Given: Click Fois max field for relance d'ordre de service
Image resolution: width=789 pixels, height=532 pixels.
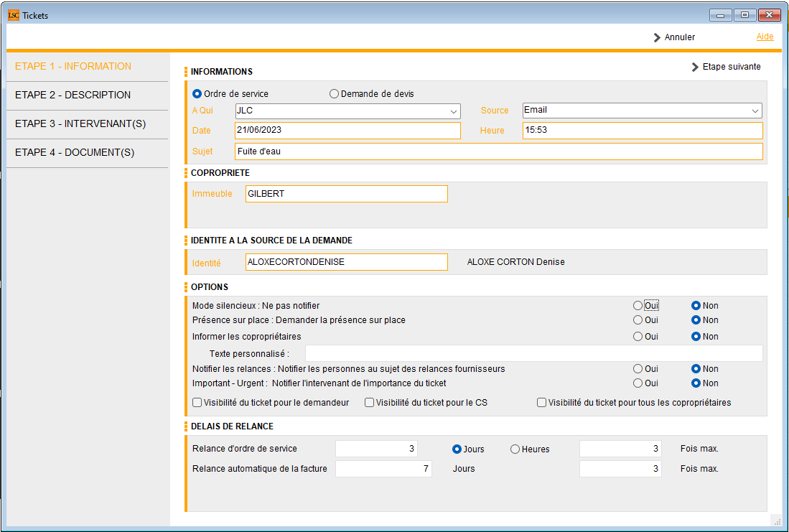Looking at the screenshot, I should pos(620,449).
